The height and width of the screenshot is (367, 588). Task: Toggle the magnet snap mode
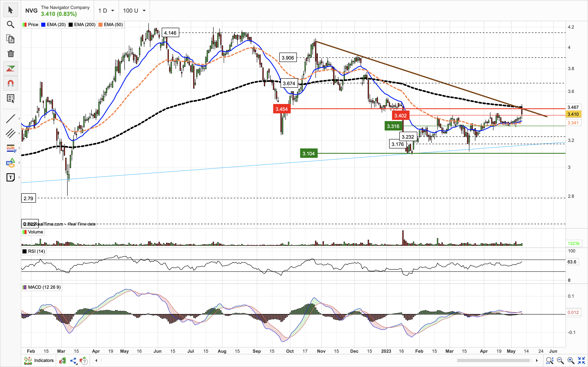10,84
